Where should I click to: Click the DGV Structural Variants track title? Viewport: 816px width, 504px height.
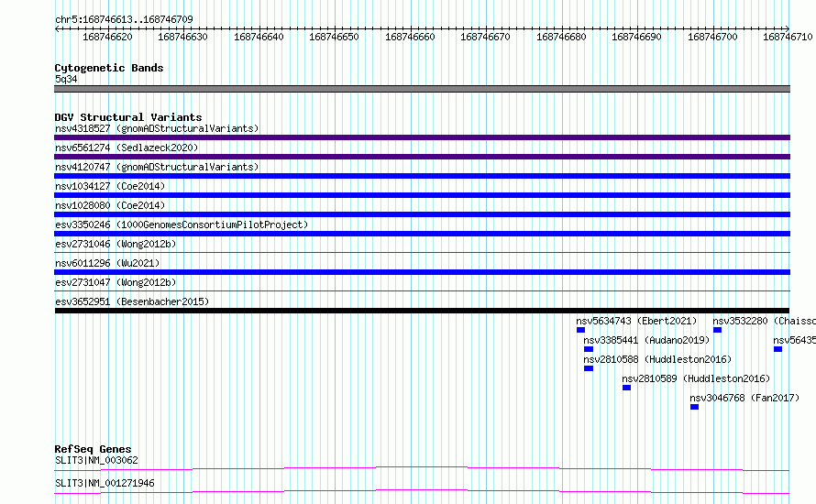pyautogui.click(x=128, y=117)
